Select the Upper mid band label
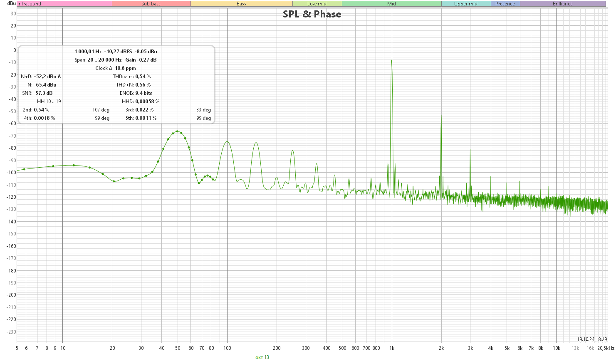 [x=466, y=4]
